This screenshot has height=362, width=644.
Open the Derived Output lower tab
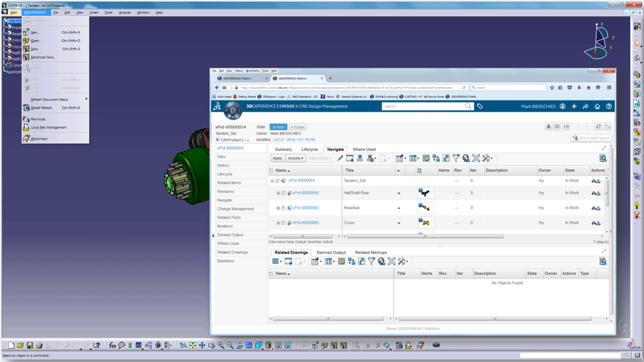331,252
